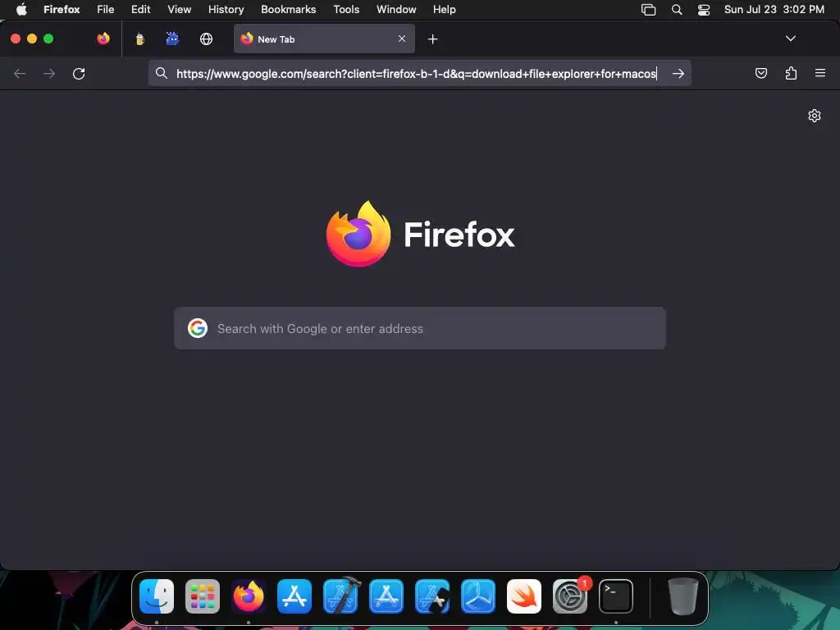840x630 pixels.
Task: Switch to the pinned globe tab
Action: [x=206, y=39]
